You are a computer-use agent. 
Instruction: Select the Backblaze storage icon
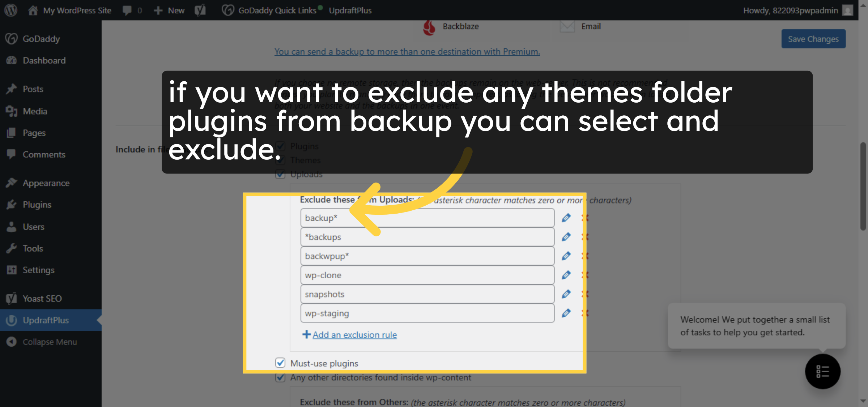430,26
